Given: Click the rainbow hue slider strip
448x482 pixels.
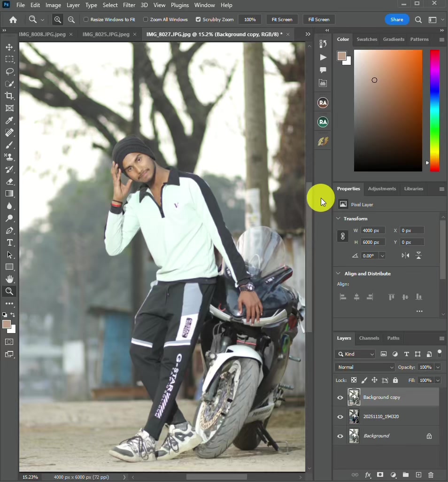Looking at the screenshot, I should click(x=434, y=110).
